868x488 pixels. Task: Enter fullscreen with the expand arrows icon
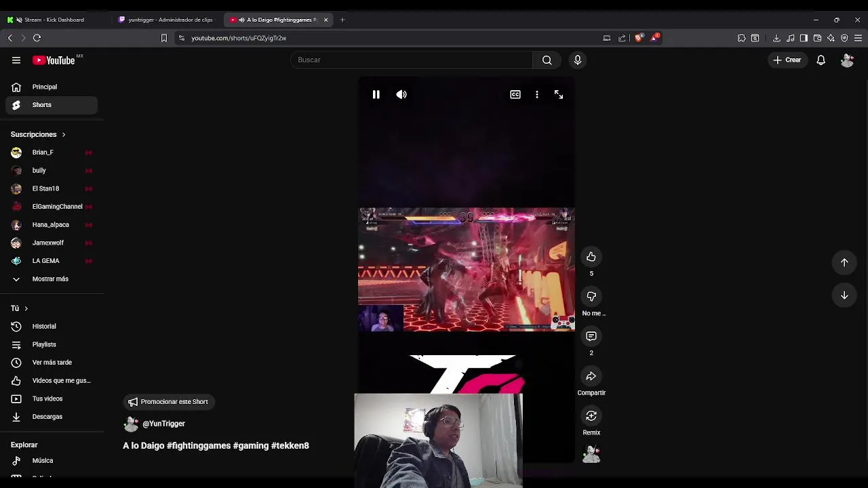click(559, 95)
